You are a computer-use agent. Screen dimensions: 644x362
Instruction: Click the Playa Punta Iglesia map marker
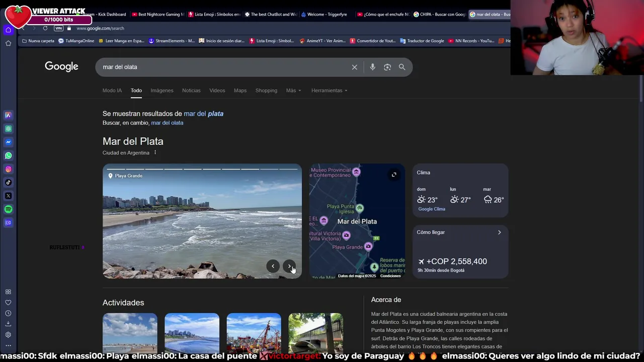tap(359, 208)
